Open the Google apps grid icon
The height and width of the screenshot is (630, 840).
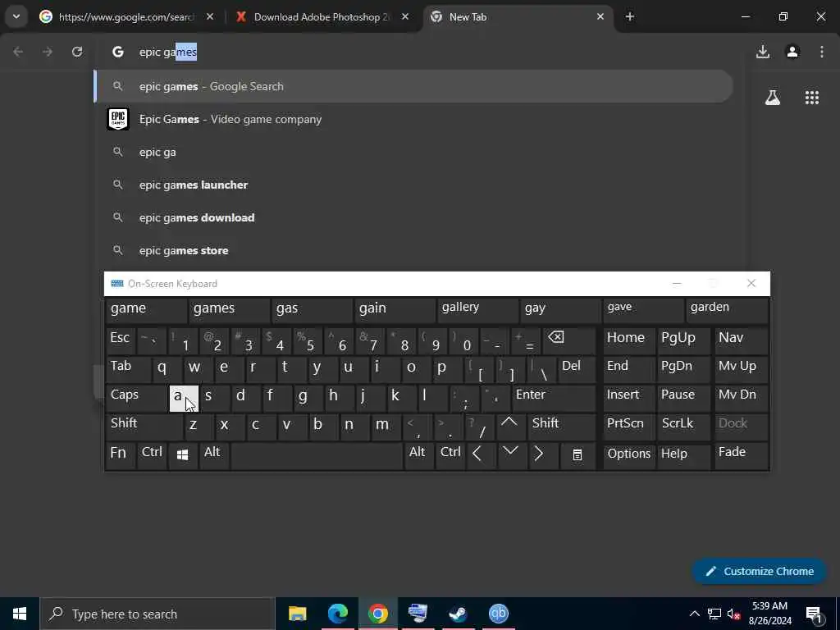(x=811, y=98)
